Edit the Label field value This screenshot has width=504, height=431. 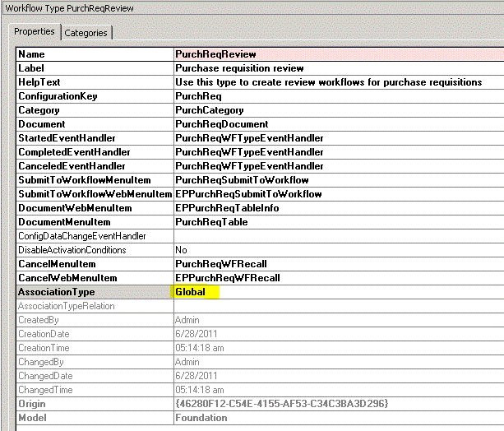click(239, 68)
